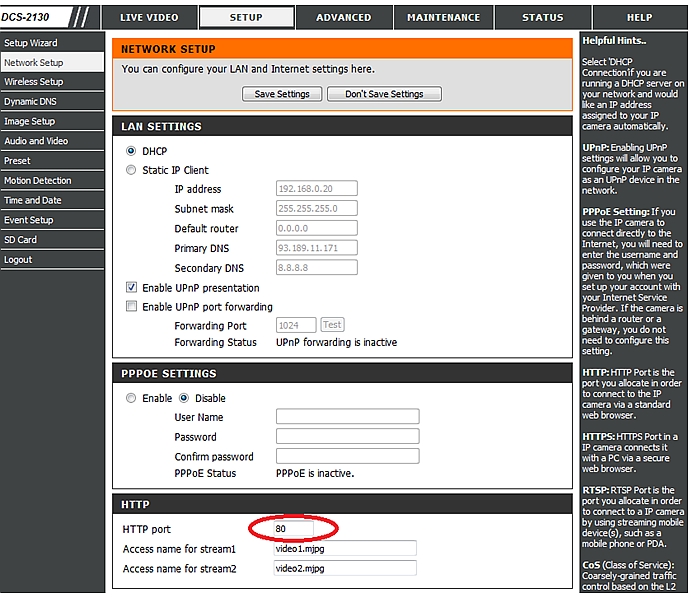Screen dimensions: 691x597
Task: Open Wireless Setup in sidebar
Action: coord(34,82)
